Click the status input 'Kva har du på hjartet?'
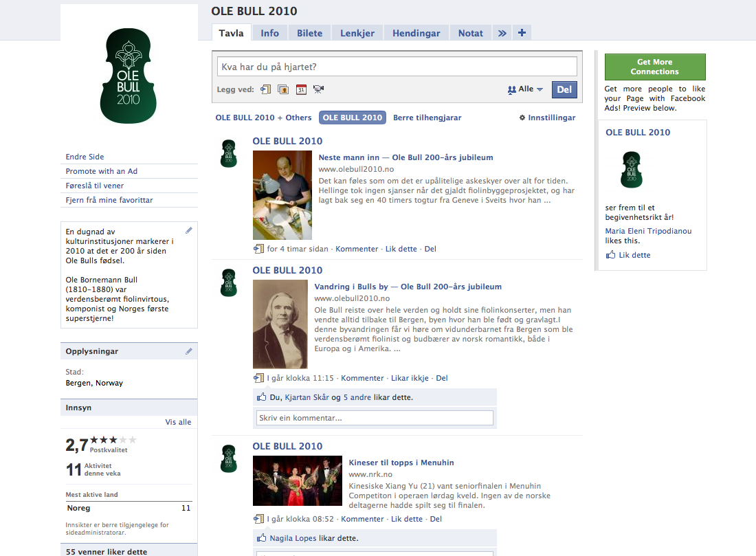Image resolution: width=756 pixels, height=556 pixels. tap(397, 67)
